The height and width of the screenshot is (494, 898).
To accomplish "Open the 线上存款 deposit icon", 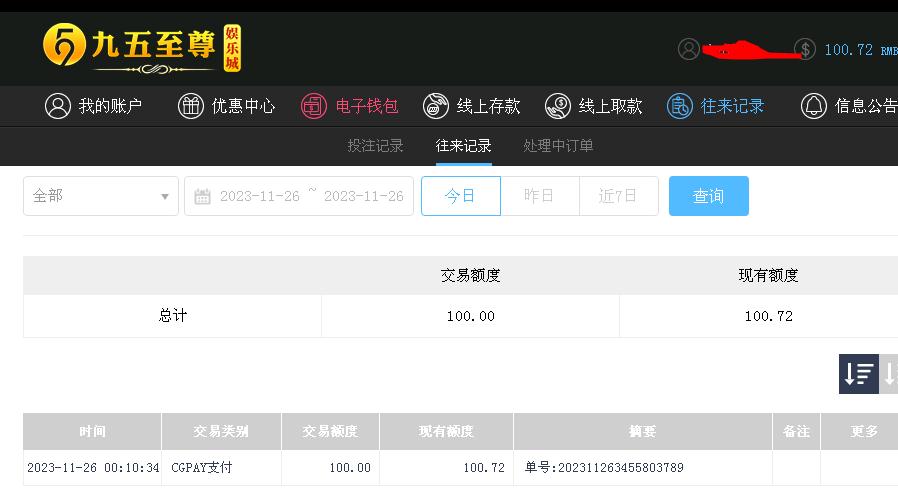I will click(436, 106).
